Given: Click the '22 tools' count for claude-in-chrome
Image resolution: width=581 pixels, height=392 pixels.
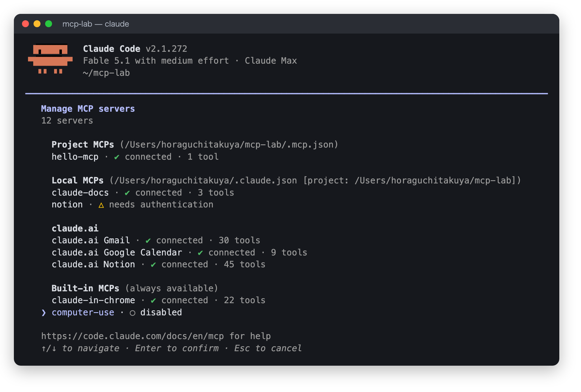Looking at the screenshot, I should 244,300.
